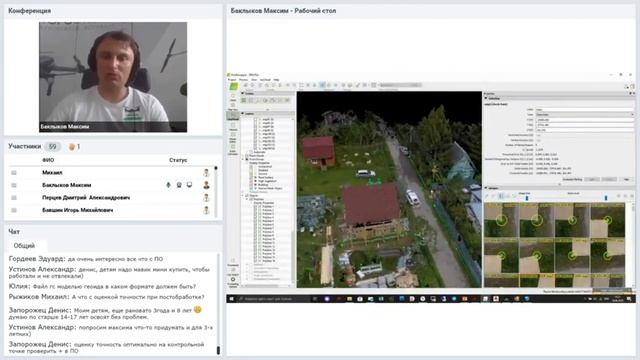Open the Volumes view in sidebar

click(x=233, y=127)
